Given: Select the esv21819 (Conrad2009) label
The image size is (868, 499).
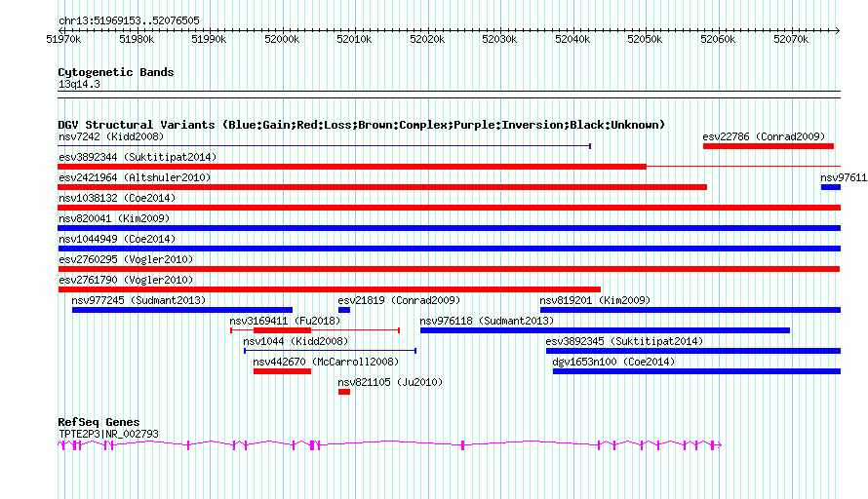Looking at the screenshot, I should click(x=399, y=300).
